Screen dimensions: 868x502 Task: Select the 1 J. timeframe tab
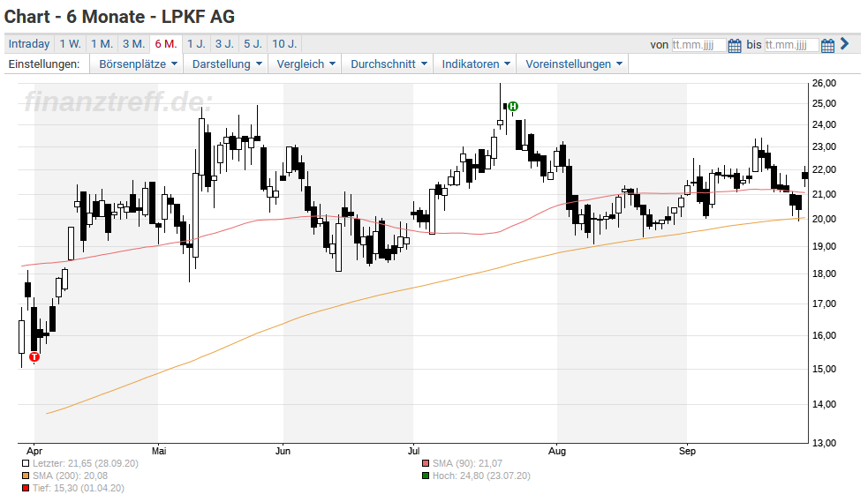[x=196, y=44]
